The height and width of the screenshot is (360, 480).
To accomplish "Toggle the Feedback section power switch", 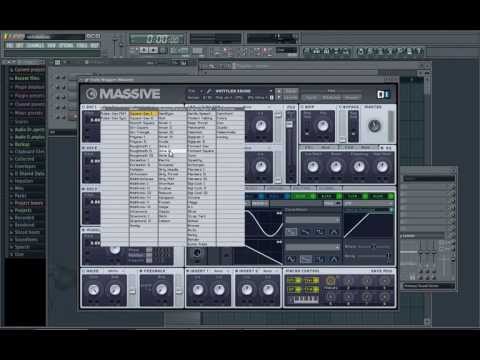I will (x=141, y=271).
